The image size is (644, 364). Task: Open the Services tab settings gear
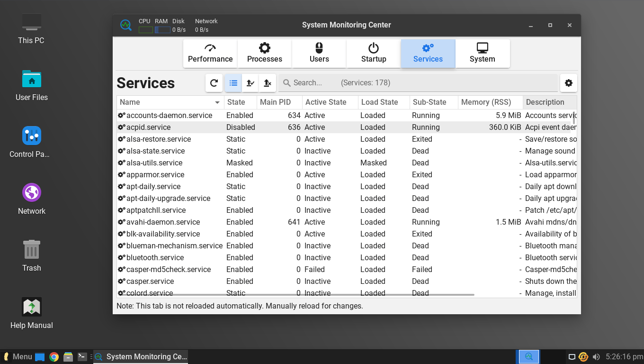(x=569, y=83)
